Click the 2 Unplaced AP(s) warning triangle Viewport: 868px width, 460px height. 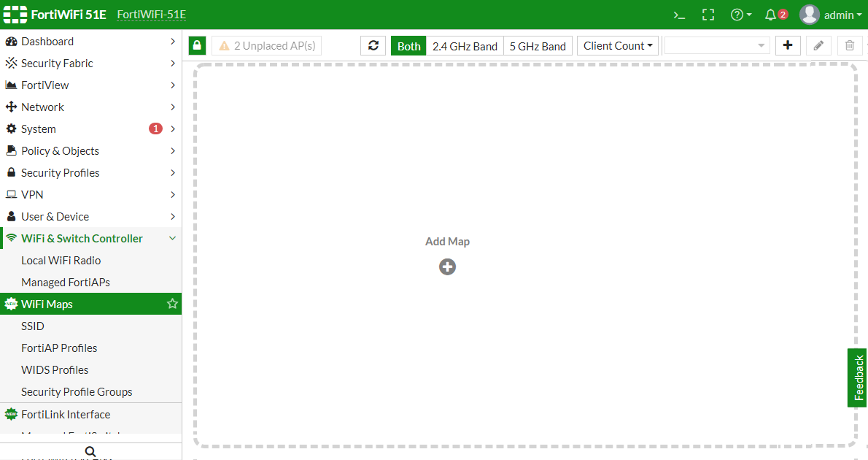(x=224, y=45)
